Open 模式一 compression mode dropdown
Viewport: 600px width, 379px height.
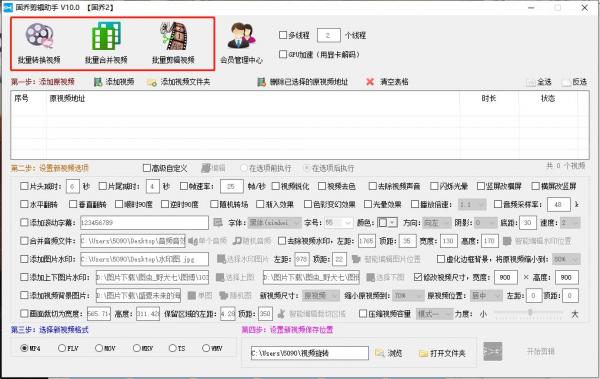point(434,314)
